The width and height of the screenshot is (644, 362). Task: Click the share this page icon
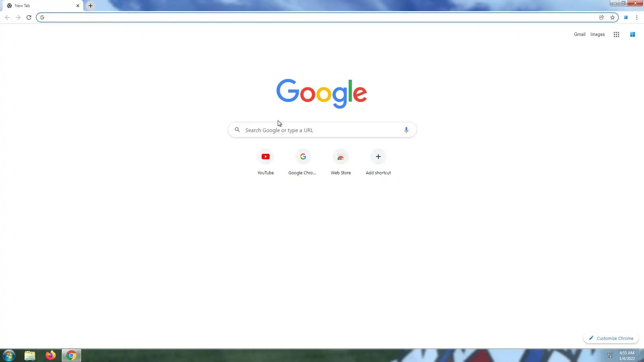(601, 17)
